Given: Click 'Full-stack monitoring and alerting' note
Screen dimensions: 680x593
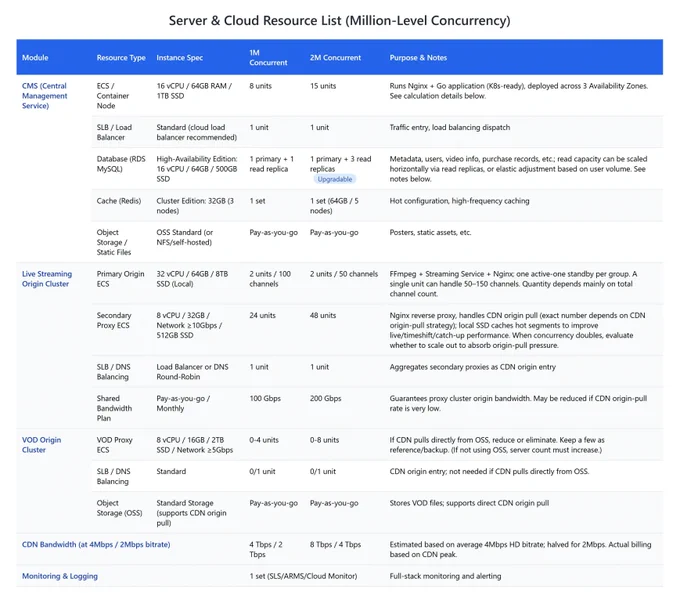Looking at the screenshot, I should tap(445, 576).
